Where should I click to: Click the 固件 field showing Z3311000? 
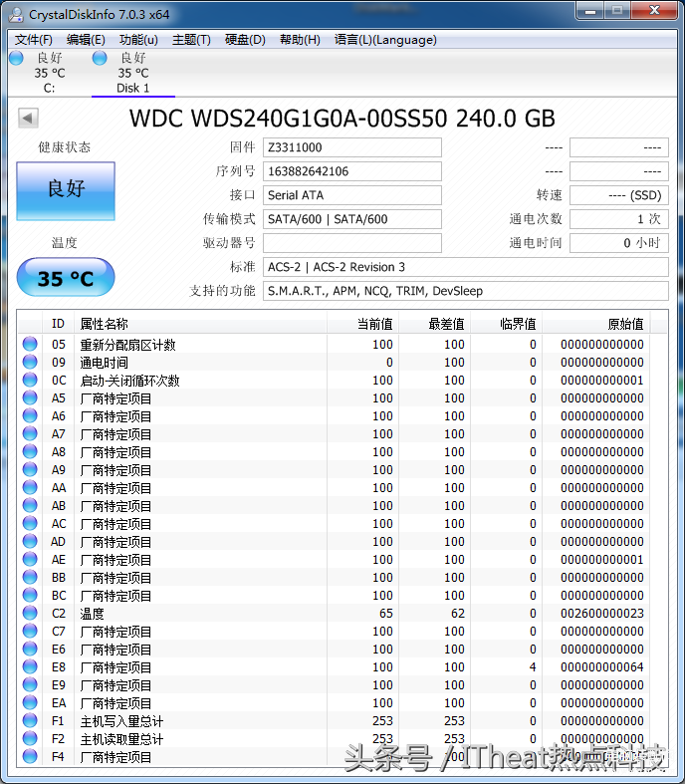pyautogui.click(x=352, y=147)
